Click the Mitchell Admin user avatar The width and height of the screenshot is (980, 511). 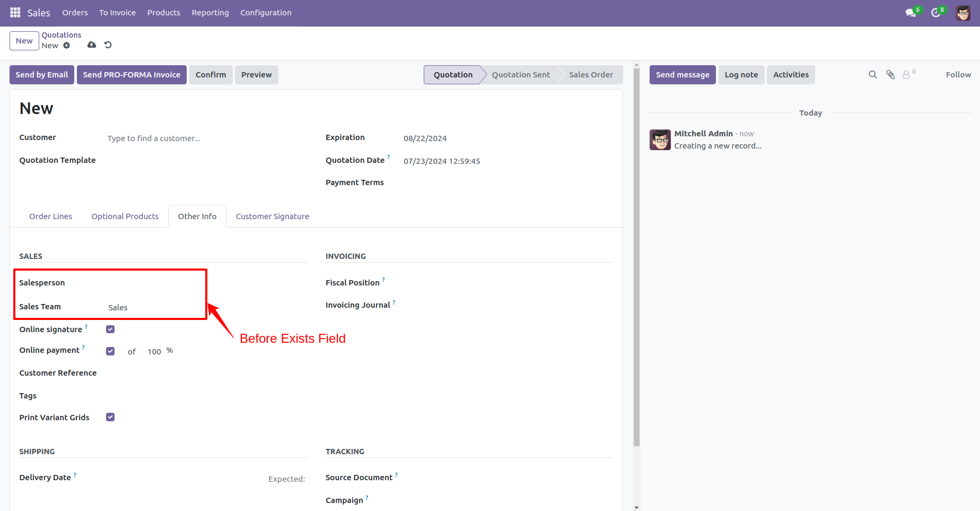click(963, 13)
